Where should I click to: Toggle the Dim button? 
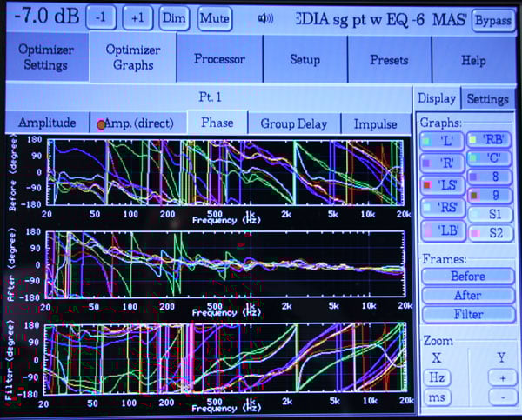(172, 18)
